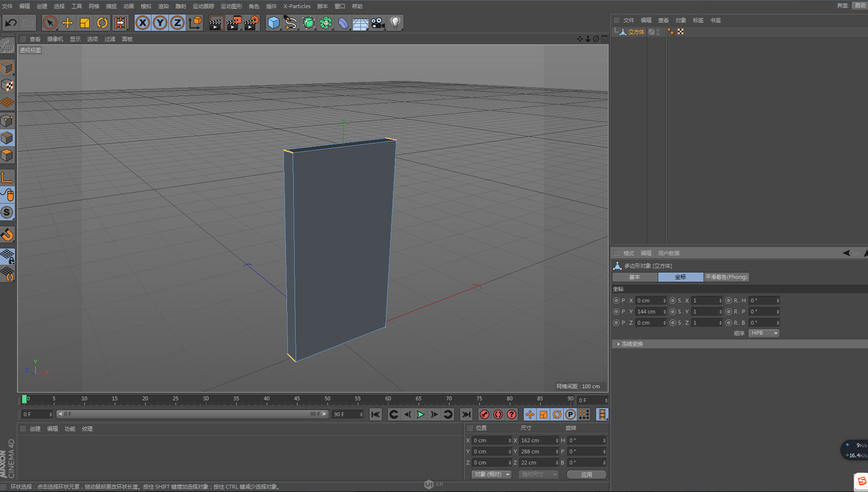Open the HPB rotation order dropdown
This screenshot has height=492, width=868.
(764, 333)
